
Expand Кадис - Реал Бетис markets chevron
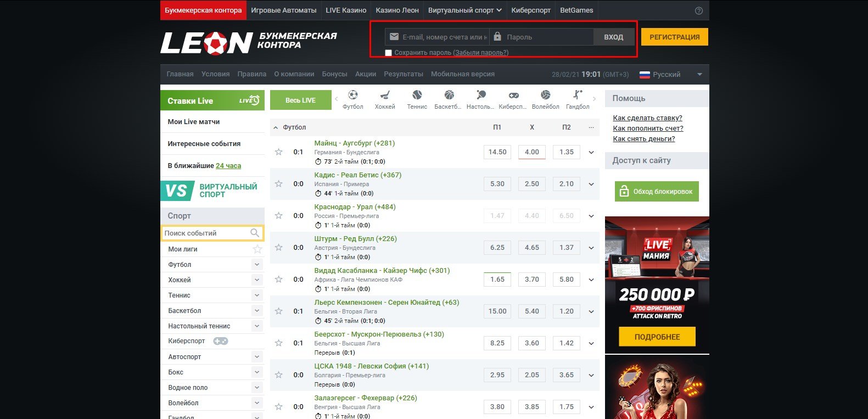point(591,185)
